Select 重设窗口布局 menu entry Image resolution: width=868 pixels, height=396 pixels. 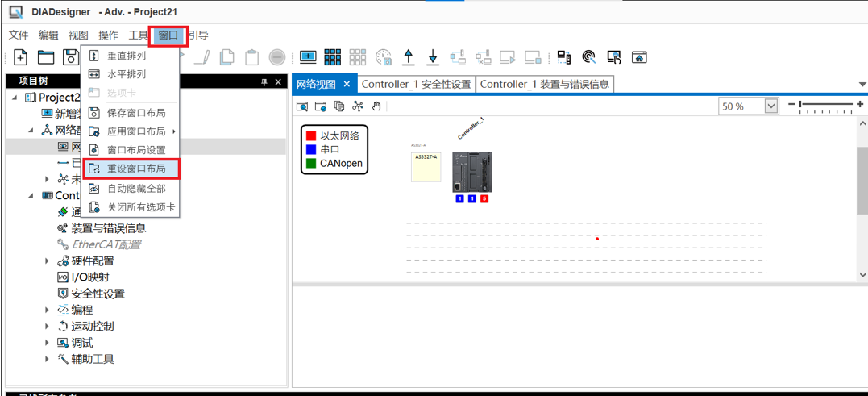[136, 169]
